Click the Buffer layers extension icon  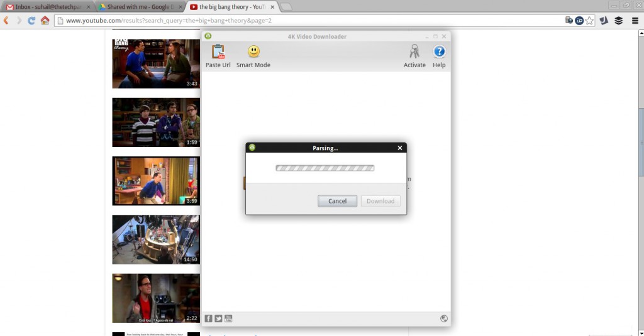click(x=619, y=21)
